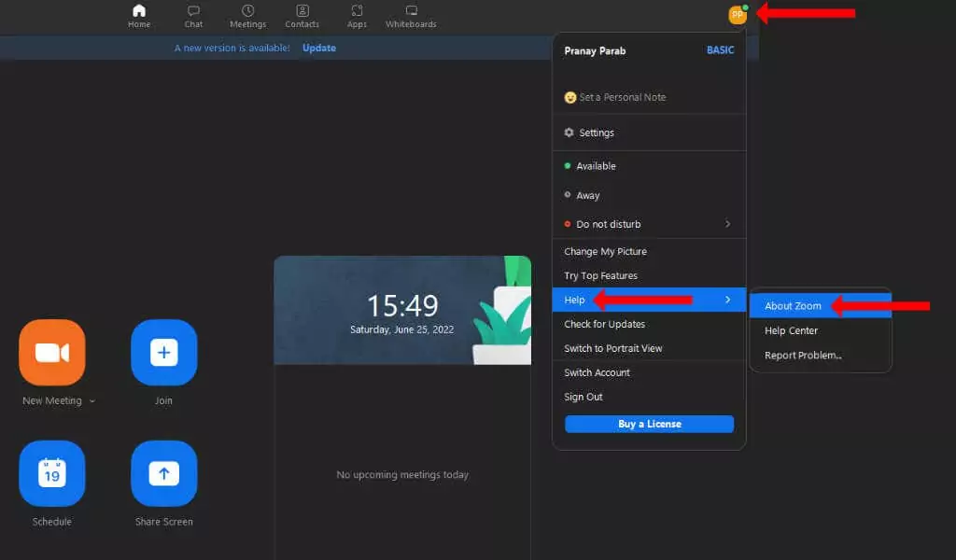The height and width of the screenshot is (560, 956).
Task: Click the Settings gear icon
Action: point(569,133)
